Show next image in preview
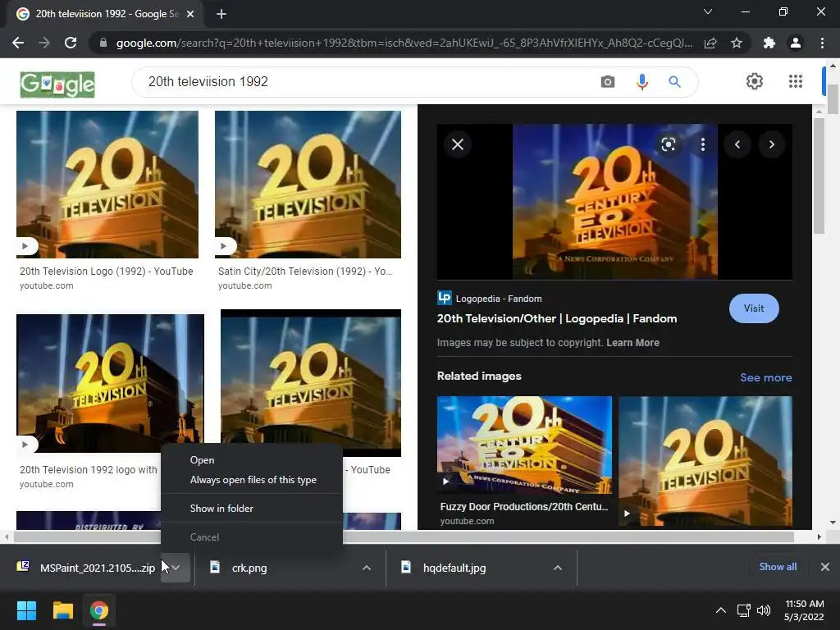 (x=771, y=144)
